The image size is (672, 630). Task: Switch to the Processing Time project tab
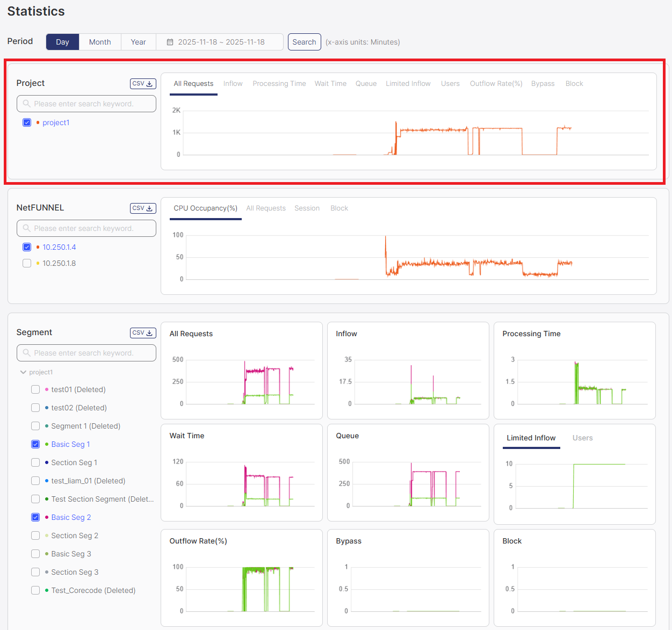click(279, 84)
